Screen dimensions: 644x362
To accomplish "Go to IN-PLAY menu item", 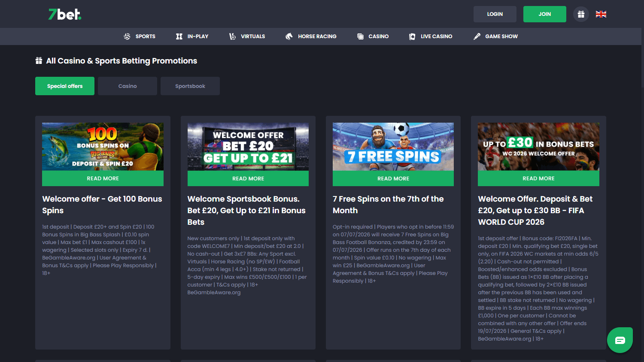I will pyautogui.click(x=198, y=36).
